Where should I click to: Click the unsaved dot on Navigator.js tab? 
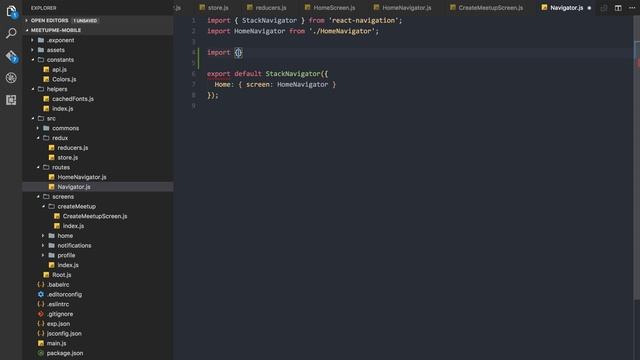click(589, 8)
